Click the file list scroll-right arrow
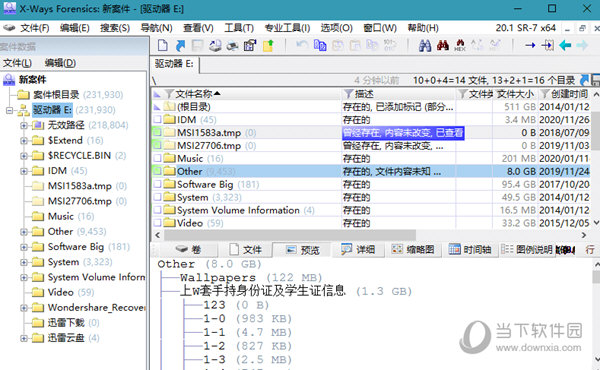The width and height of the screenshot is (600, 370). [x=584, y=235]
